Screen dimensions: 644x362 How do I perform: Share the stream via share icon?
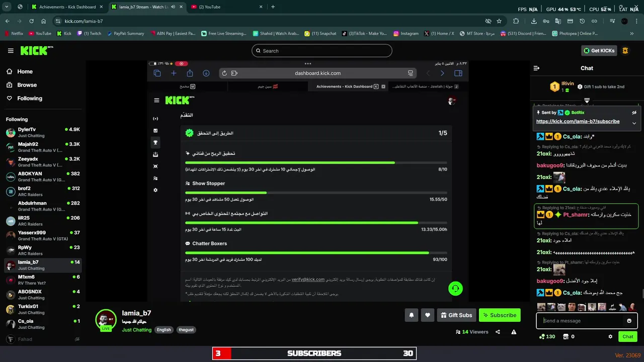(498, 332)
